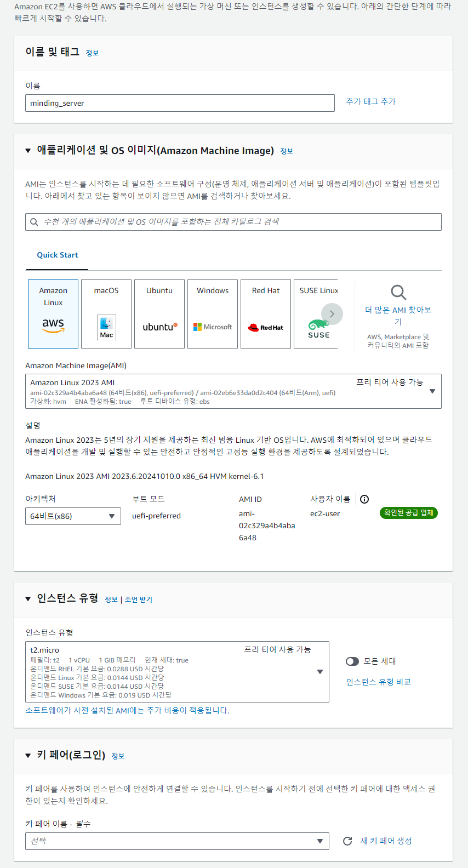Click the AMI ID value ami-02c329a4b4aba6a48
Screen dimensions: 468x868
pyautogui.click(x=267, y=526)
